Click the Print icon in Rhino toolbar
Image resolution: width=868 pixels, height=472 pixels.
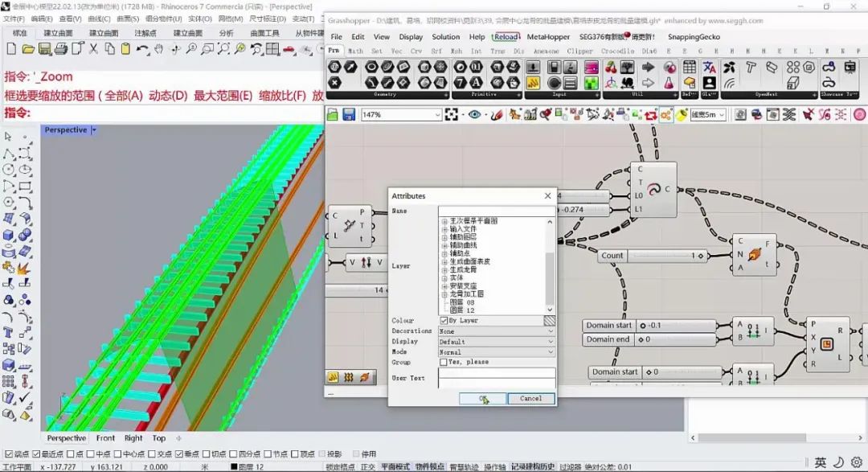60,49
